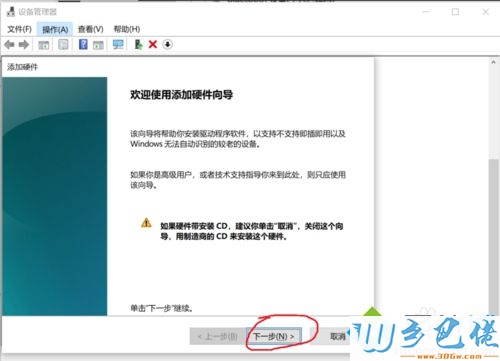
Task: Click the blue Help question mark icon
Action: pos(83,44)
